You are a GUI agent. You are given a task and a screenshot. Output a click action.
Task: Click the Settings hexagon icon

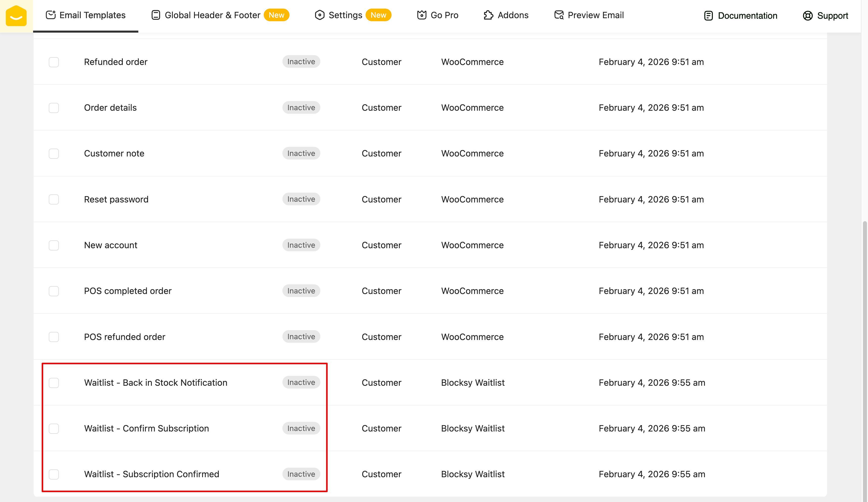pyautogui.click(x=320, y=15)
